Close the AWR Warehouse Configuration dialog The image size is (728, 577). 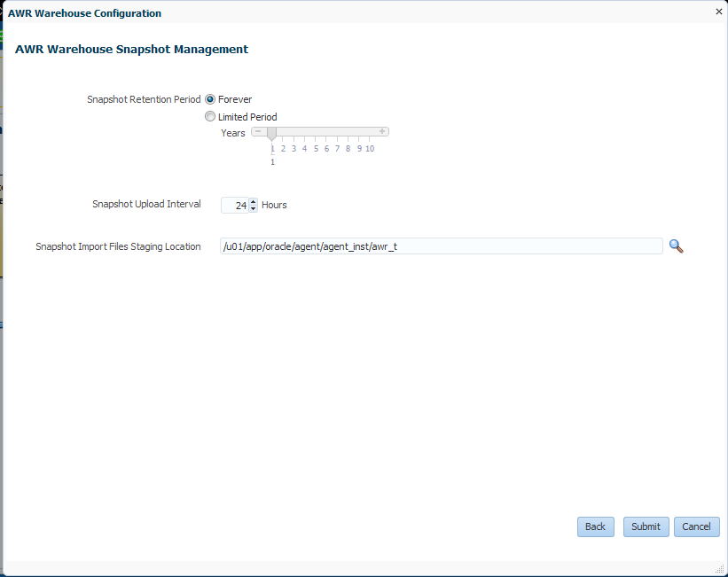coord(719,12)
